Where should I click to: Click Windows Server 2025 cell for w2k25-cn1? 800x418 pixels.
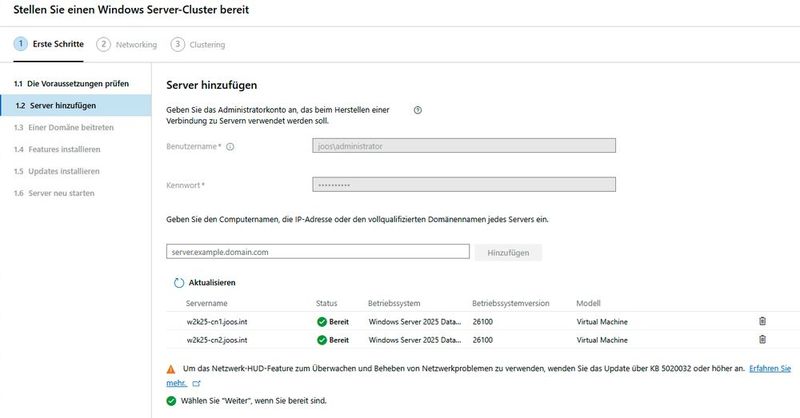pyautogui.click(x=415, y=322)
